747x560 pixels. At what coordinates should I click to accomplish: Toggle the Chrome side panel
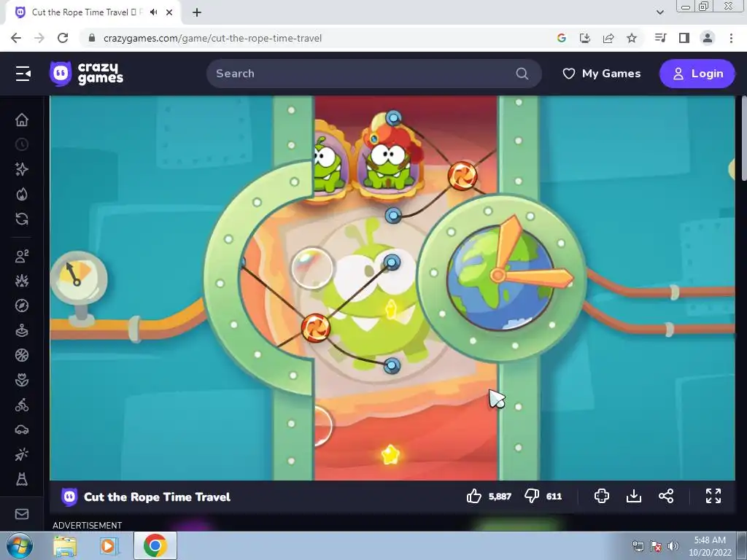pyautogui.click(x=684, y=38)
